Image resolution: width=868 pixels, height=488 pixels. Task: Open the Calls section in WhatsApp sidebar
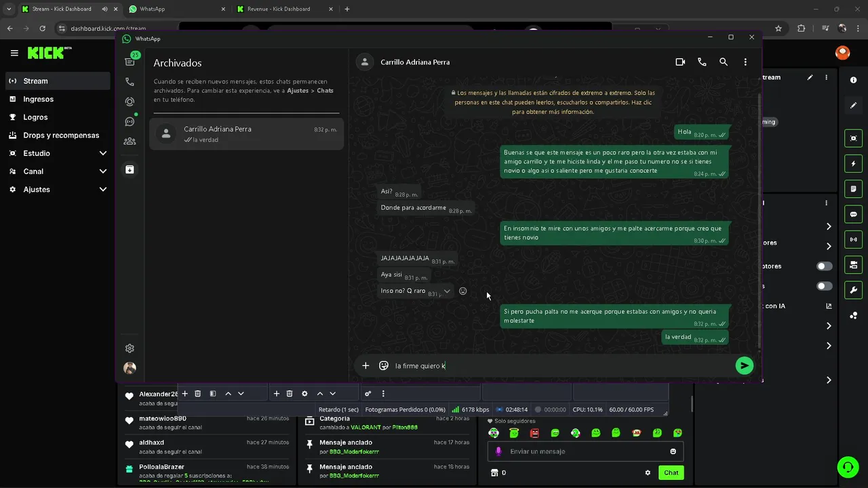[x=130, y=82]
